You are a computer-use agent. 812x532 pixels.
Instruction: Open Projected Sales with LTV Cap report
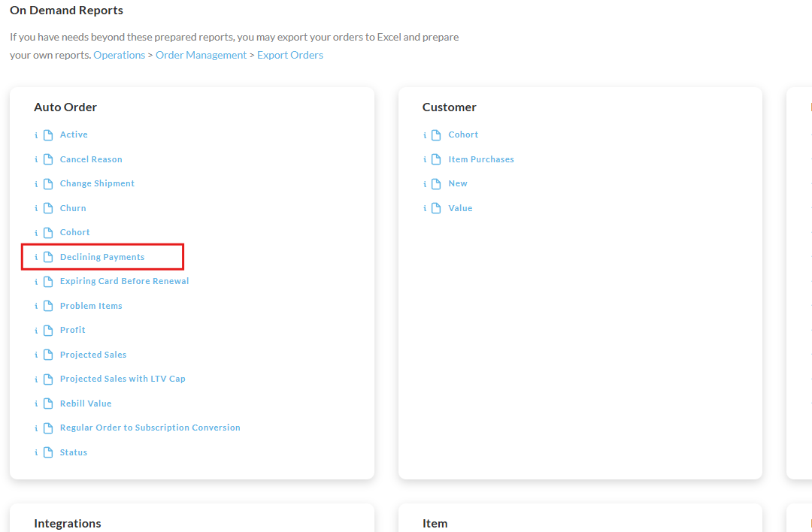[123, 379]
